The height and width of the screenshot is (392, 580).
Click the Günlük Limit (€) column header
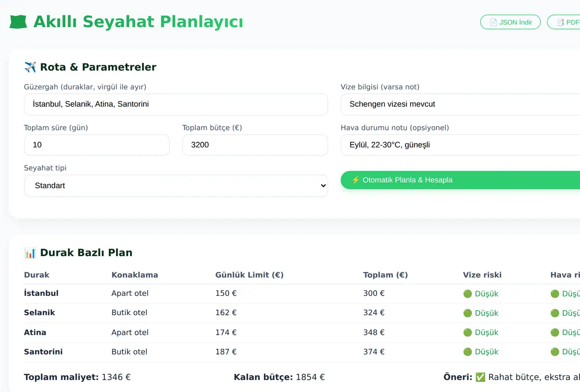point(249,275)
